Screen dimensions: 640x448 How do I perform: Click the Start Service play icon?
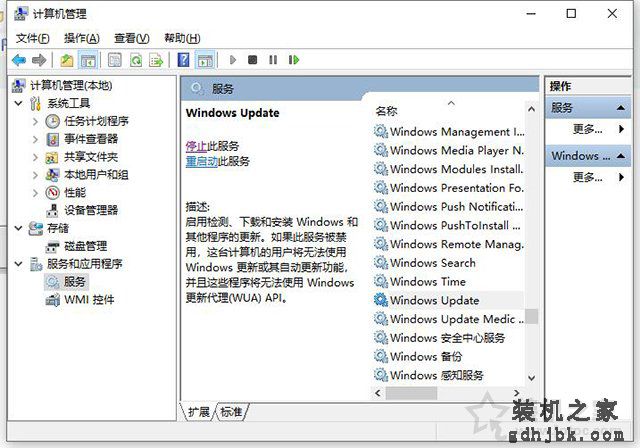tap(233, 60)
